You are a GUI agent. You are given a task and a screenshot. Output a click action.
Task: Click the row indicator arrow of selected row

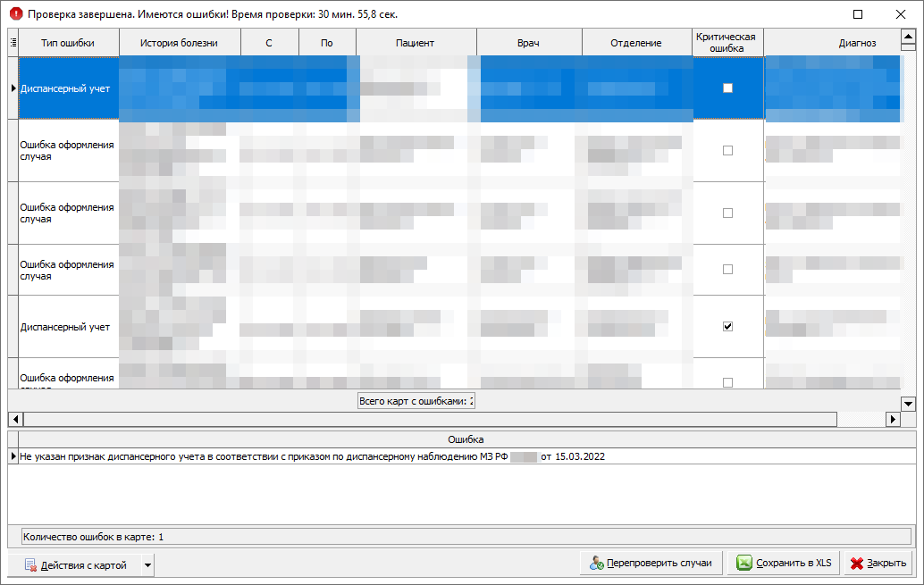tap(13, 88)
